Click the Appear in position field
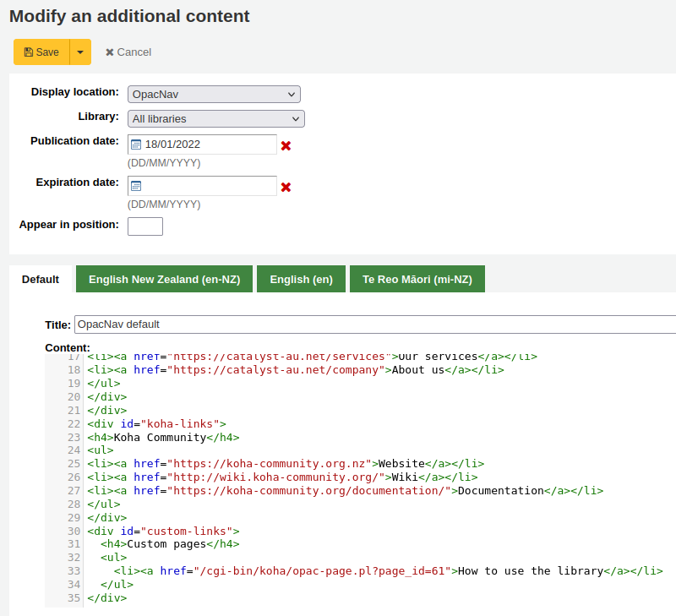The height and width of the screenshot is (616, 676). click(x=145, y=226)
